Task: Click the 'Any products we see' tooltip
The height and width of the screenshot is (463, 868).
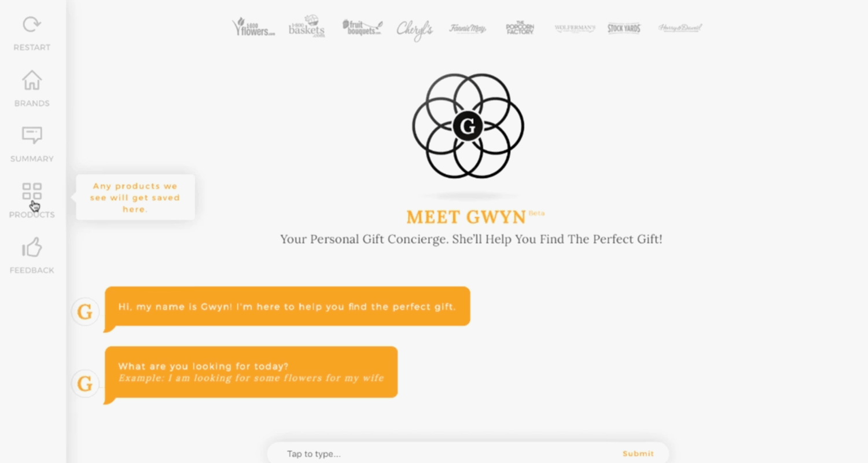Action: coord(135,197)
